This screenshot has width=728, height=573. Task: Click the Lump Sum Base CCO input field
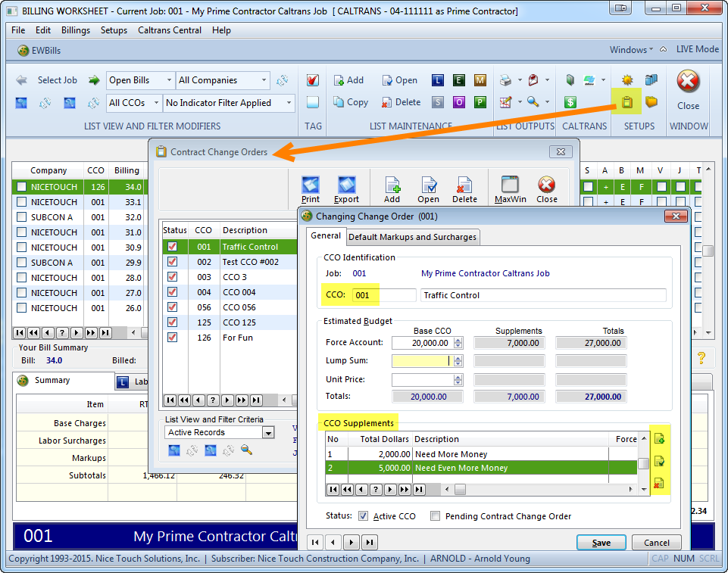click(x=422, y=361)
